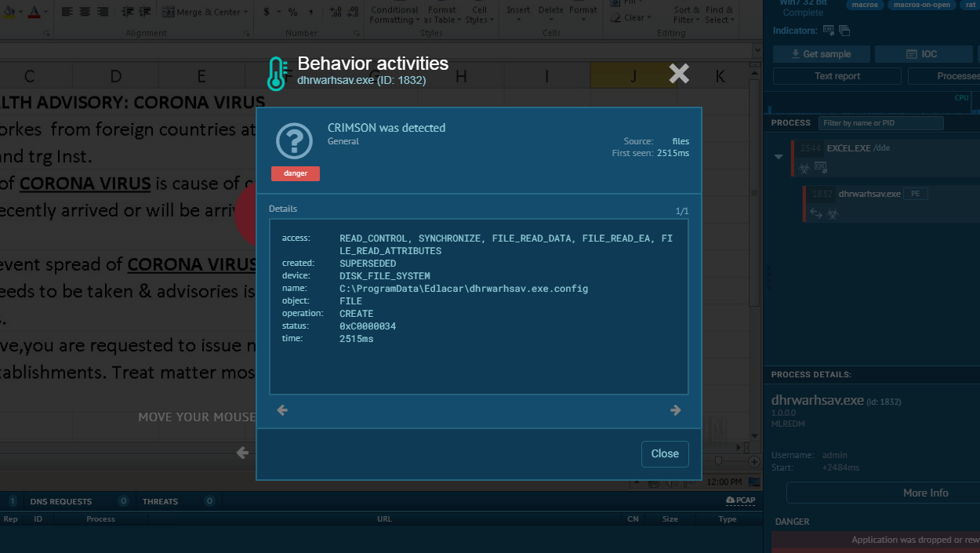Click Excel align right icon
Image resolution: width=980 pixels, height=553 pixels.
(x=101, y=12)
